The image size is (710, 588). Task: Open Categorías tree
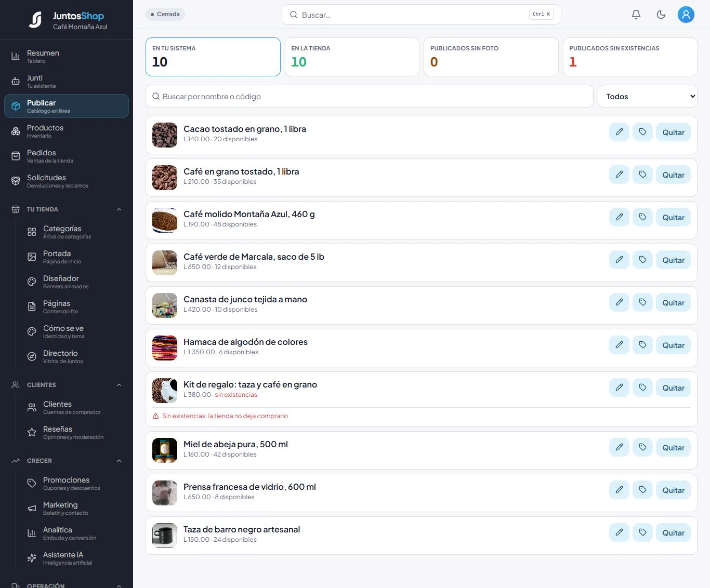pos(75,232)
